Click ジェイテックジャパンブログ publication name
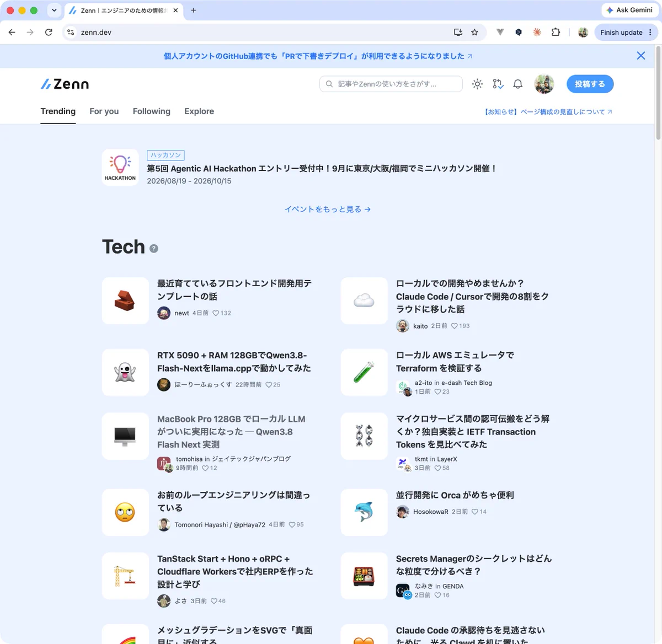This screenshot has width=662, height=644. pyautogui.click(x=252, y=459)
